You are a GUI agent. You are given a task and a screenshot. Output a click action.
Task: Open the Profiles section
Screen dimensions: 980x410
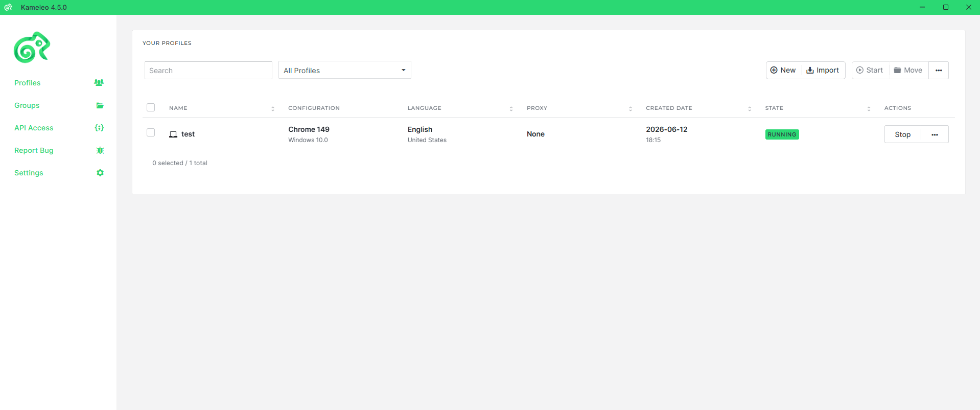(28, 83)
